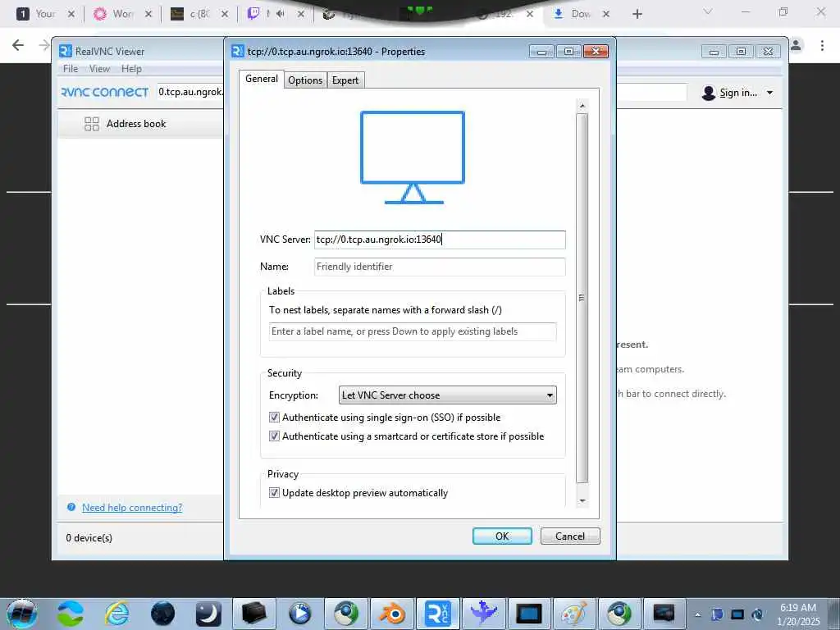Viewport: 840px width, 630px height.
Task: Show hidden system tray icons
Action: click(x=697, y=614)
